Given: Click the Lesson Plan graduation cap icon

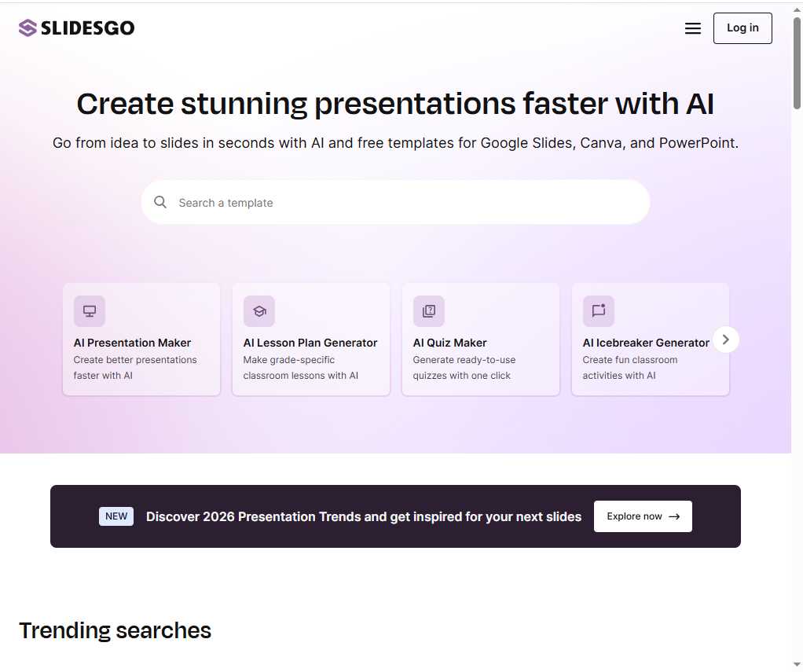Looking at the screenshot, I should (x=259, y=311).
